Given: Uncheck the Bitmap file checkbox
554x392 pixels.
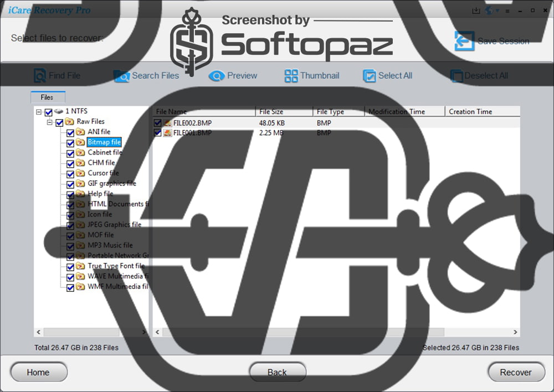Looking at the screenshot, I should pos(70,143).
